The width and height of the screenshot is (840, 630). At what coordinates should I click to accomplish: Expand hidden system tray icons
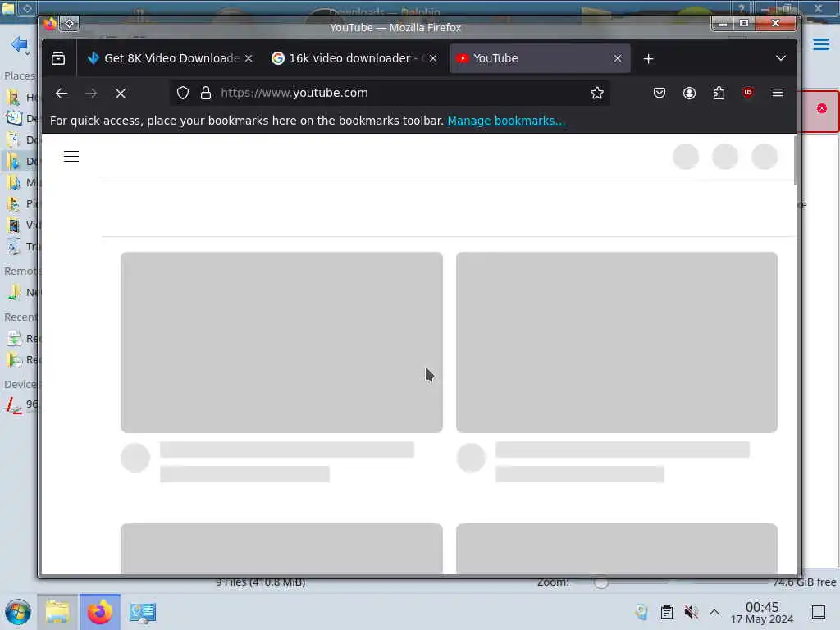coord(714,612)
